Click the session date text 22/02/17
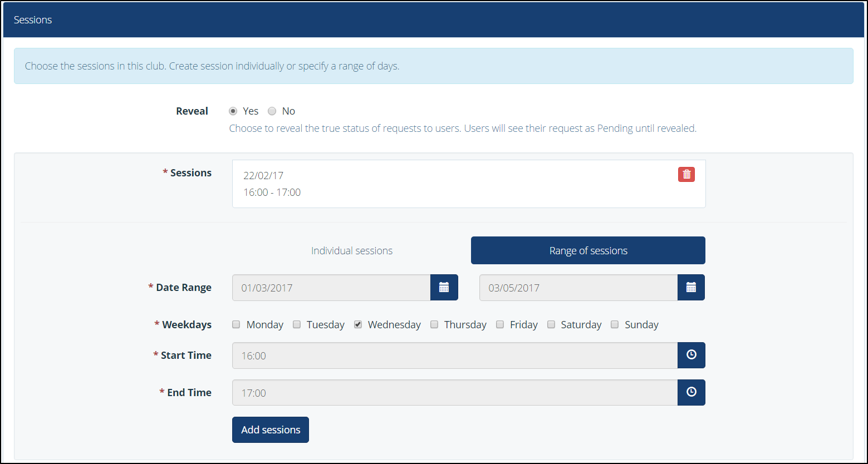The height and width of the screenshot is (464, 868). point(263,175)
